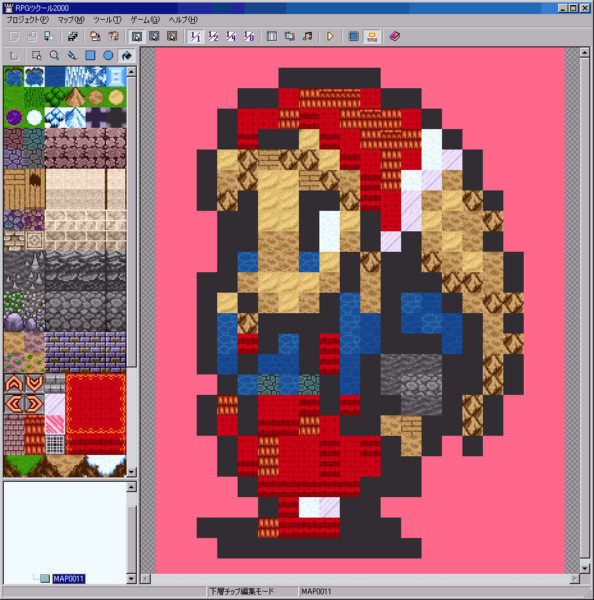
Task: Click status bar text 下層チップ編集モード
Action: click(x=242, y=592)
